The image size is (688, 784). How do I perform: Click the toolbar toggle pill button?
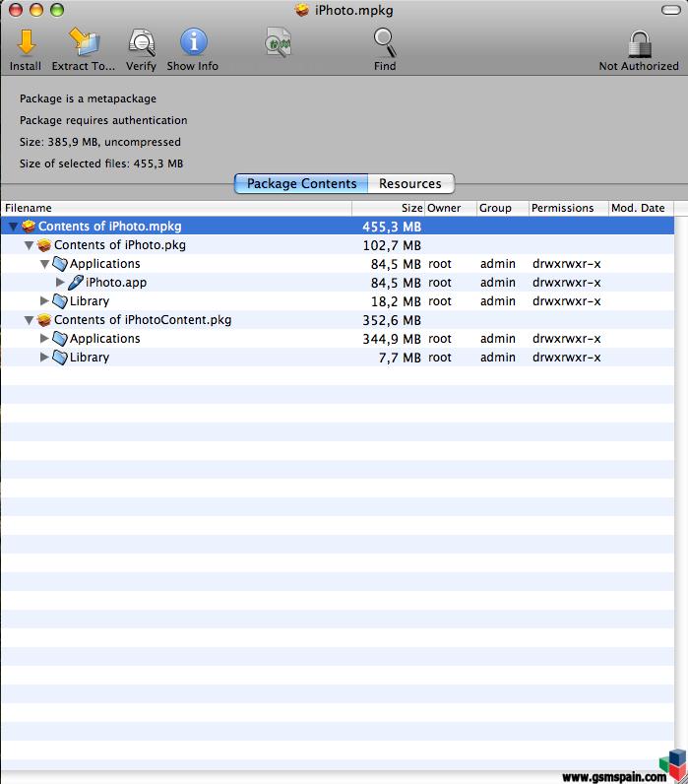[670, 10]
